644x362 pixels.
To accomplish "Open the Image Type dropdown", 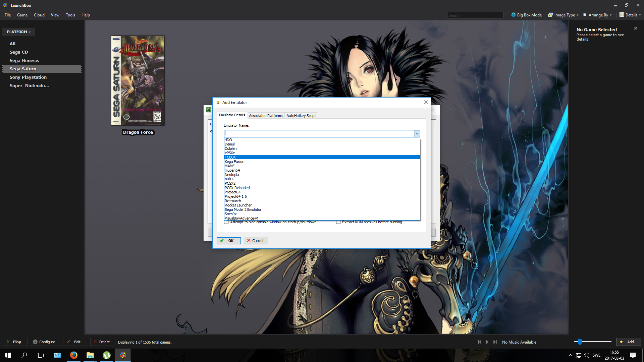I will [x=563, y=15].
